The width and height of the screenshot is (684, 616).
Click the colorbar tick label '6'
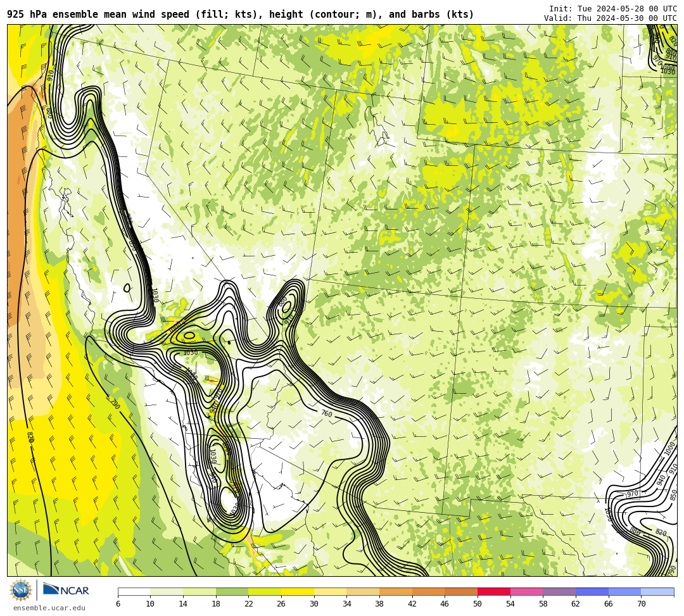[x=118, y=604]
